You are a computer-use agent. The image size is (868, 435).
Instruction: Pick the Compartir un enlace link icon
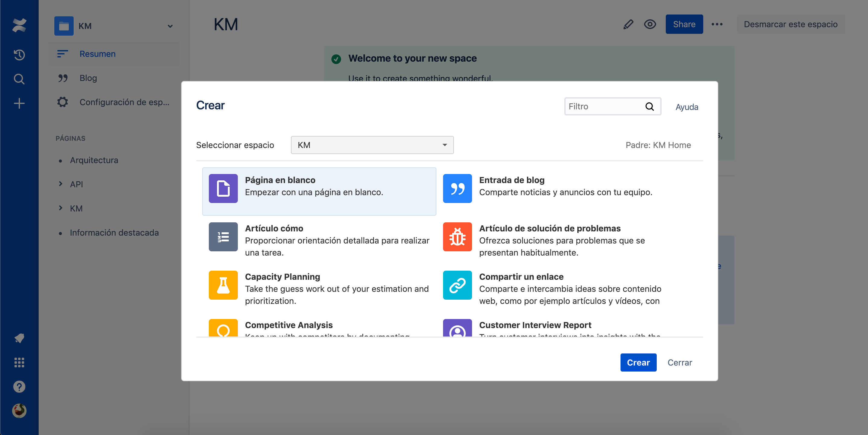pos(457,285)
